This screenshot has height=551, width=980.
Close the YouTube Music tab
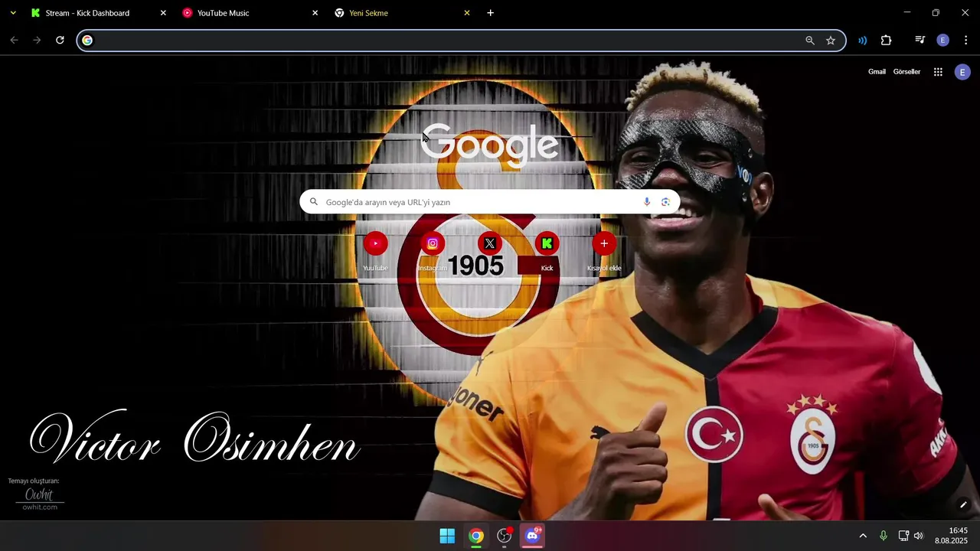click(x=315, y=13)
